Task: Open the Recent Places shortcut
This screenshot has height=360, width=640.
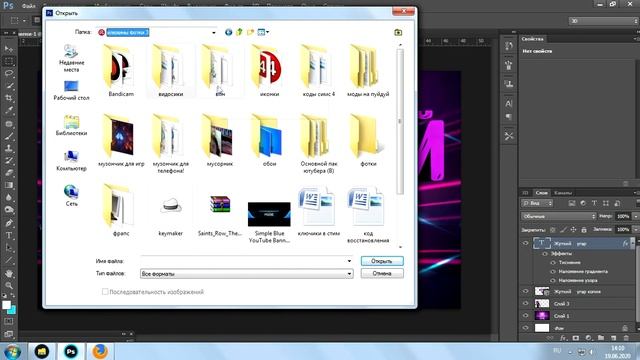Action: (71, 58)
